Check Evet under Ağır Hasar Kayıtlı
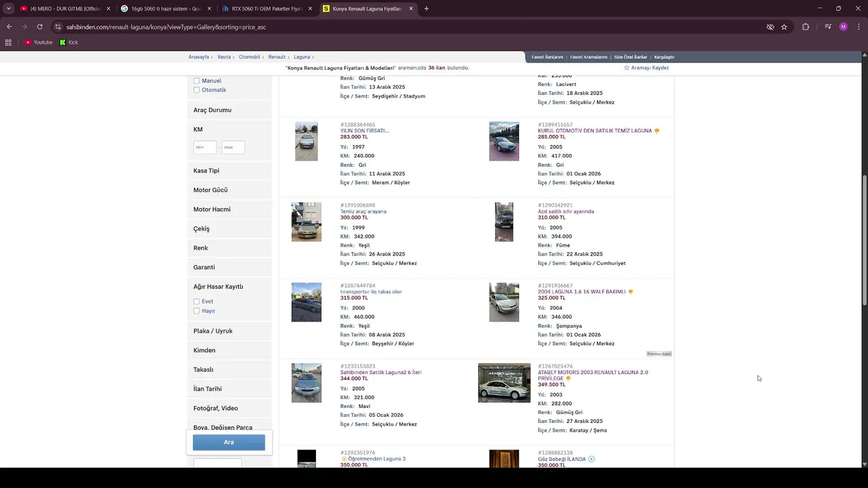 197,302
